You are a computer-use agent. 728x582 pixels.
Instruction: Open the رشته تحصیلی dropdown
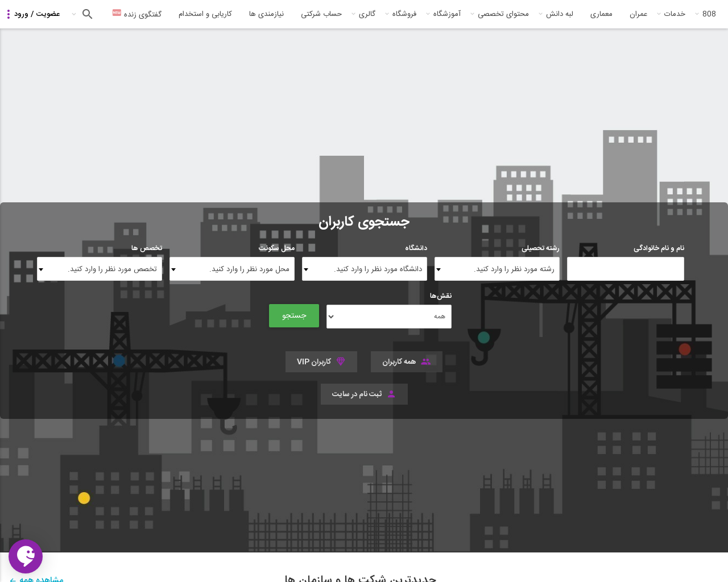pyautogui.click(x=497, y=269)
